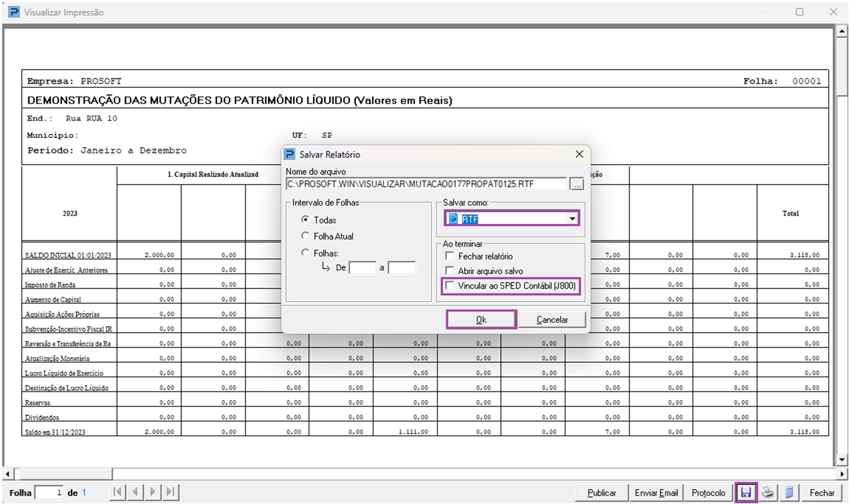Screen dimensions: 849x504
Task: Click the save report floppy disk icon
Action: (746, 493)
